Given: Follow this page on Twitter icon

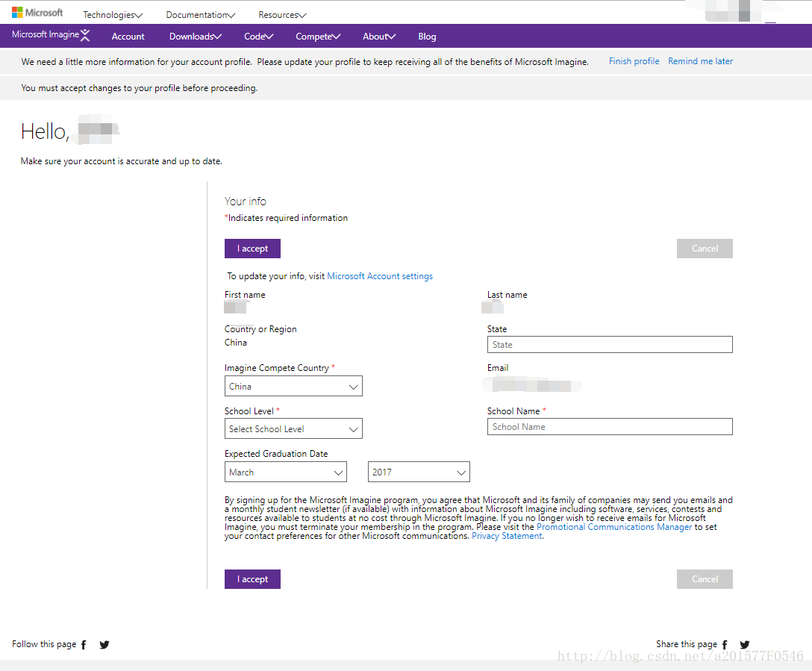Looking at the screenshot, I should tap(104, 645).
